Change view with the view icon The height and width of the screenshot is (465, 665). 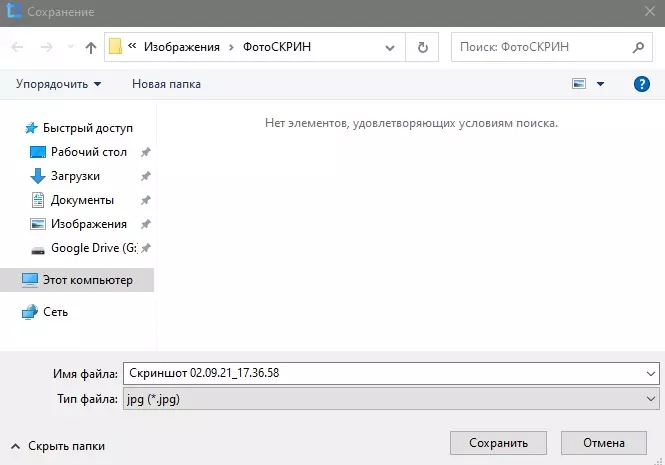[579, 84]
